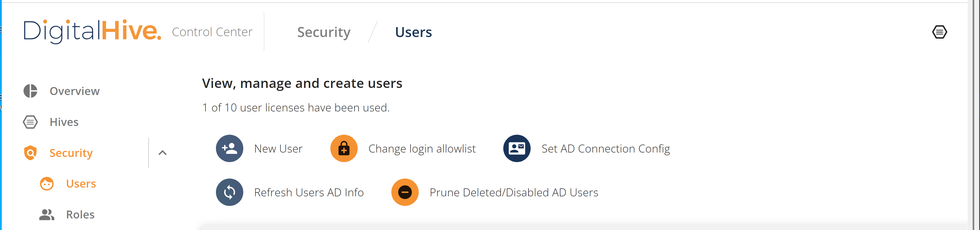Open the Hives menu item
This screenshot has width=980, height=230.
tap(64, 122)
